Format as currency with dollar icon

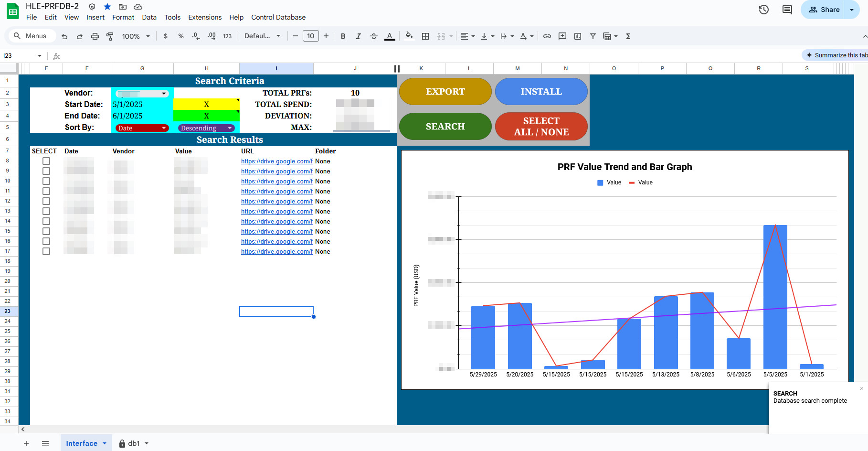pos(166,36)
